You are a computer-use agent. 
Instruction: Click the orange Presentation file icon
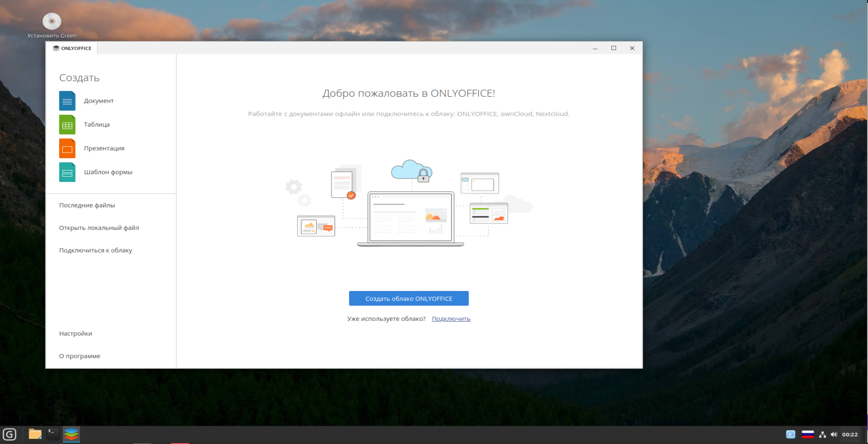point(67,148)
